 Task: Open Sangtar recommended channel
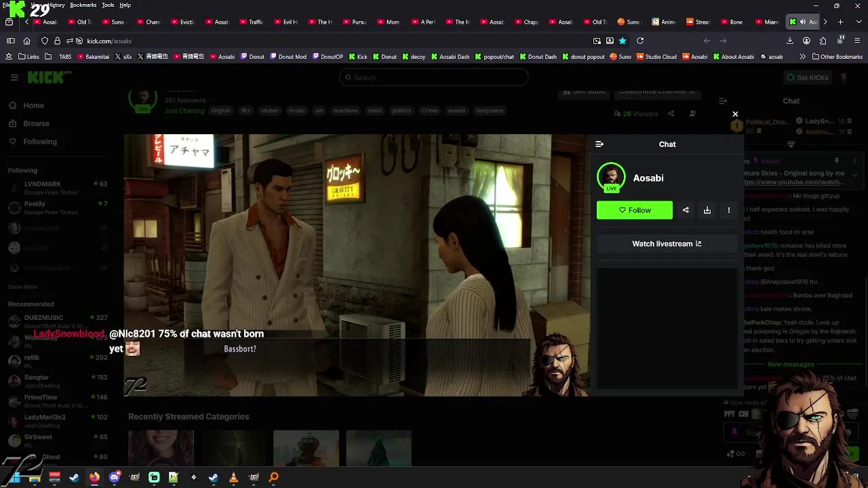(58, 381)
